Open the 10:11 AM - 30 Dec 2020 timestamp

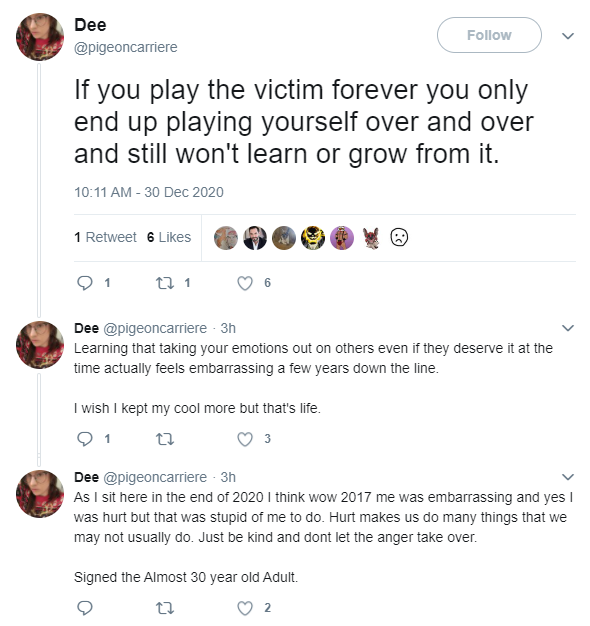[x=149, y=192]
